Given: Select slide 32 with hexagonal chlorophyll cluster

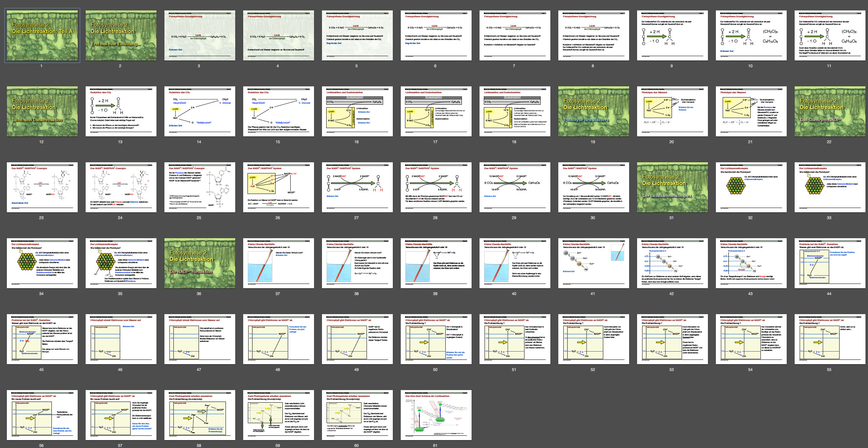Looking at the screenshot, I should pos(751,187).
